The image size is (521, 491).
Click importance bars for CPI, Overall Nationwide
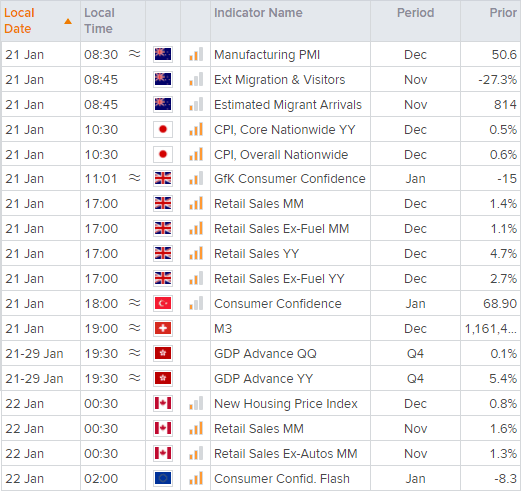pyautogui.click(x=196, y=154)
